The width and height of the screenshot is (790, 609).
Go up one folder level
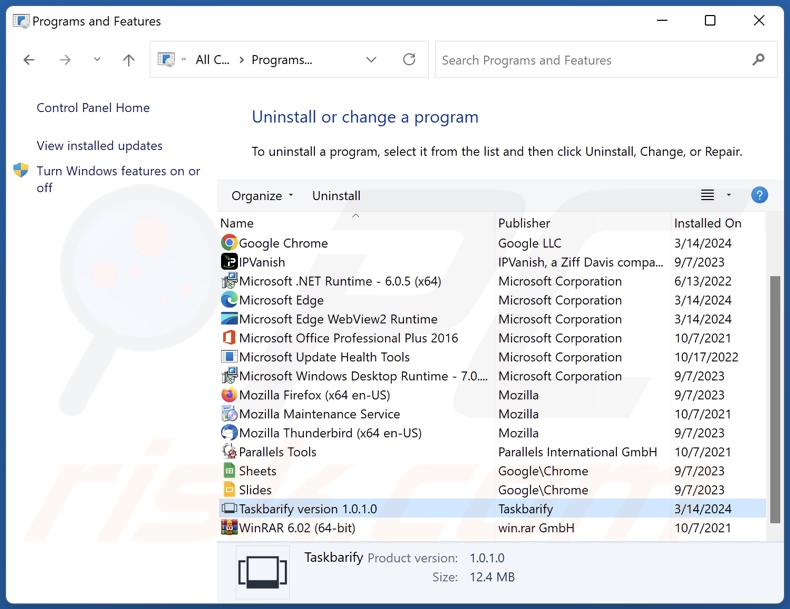[x=128, y=60]
